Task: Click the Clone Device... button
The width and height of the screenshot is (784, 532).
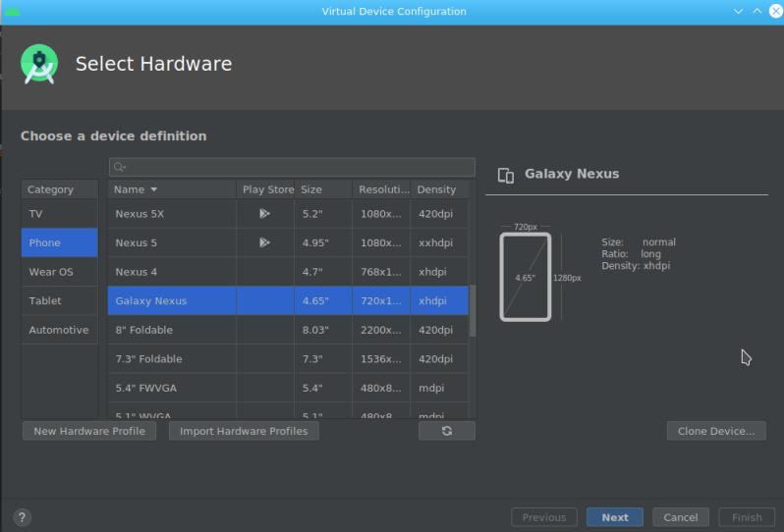Action: (716, 431)
